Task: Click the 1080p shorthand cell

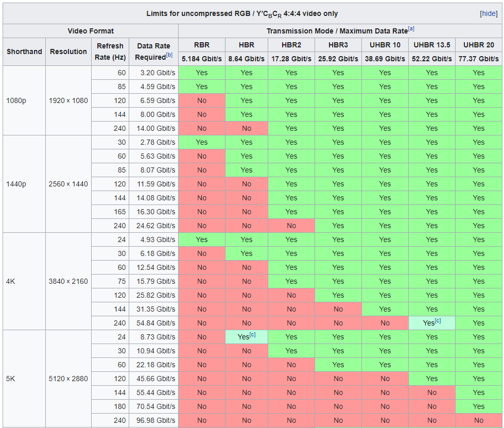Action: click(24, 100)
